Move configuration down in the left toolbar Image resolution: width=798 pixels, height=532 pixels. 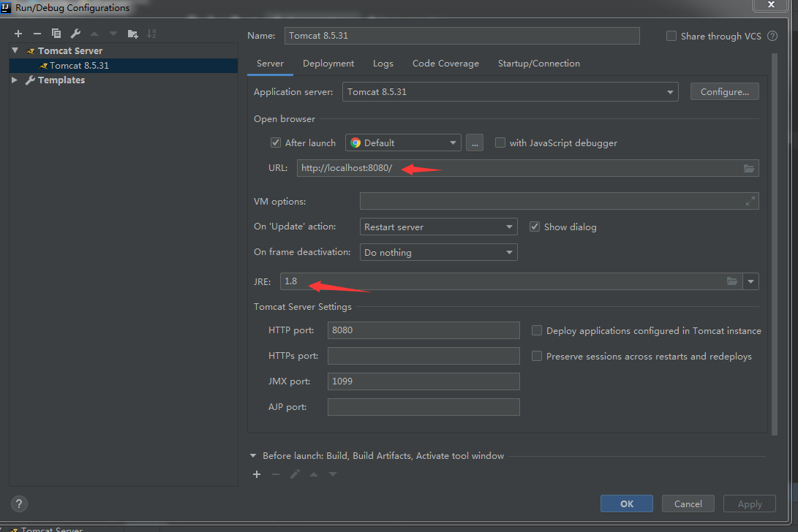click(113, 34)
